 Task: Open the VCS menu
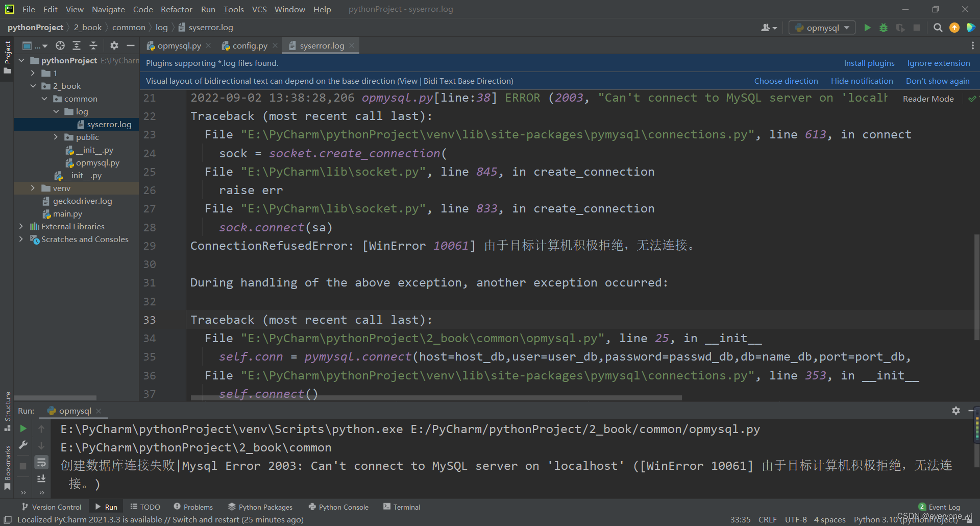[259, 9]
